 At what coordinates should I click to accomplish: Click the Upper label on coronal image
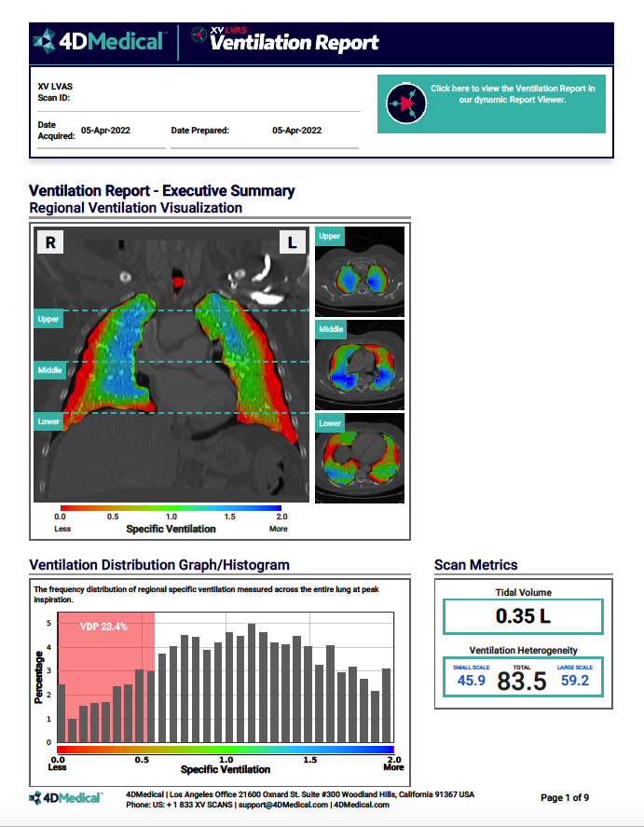48,319
